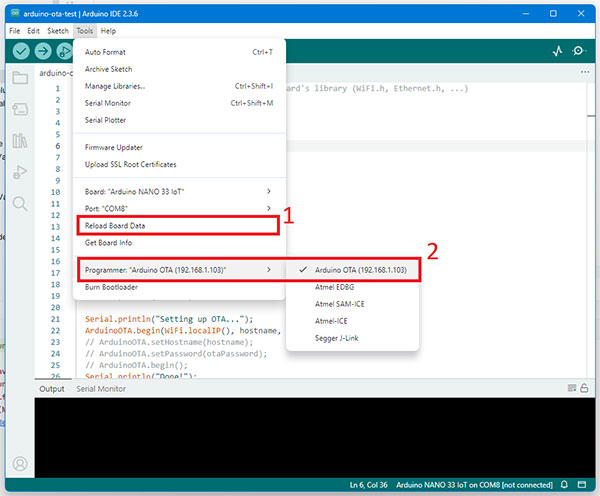Switch to the Output tab
The width and height of the screenshot is (600, 496).
click(52, 389)
